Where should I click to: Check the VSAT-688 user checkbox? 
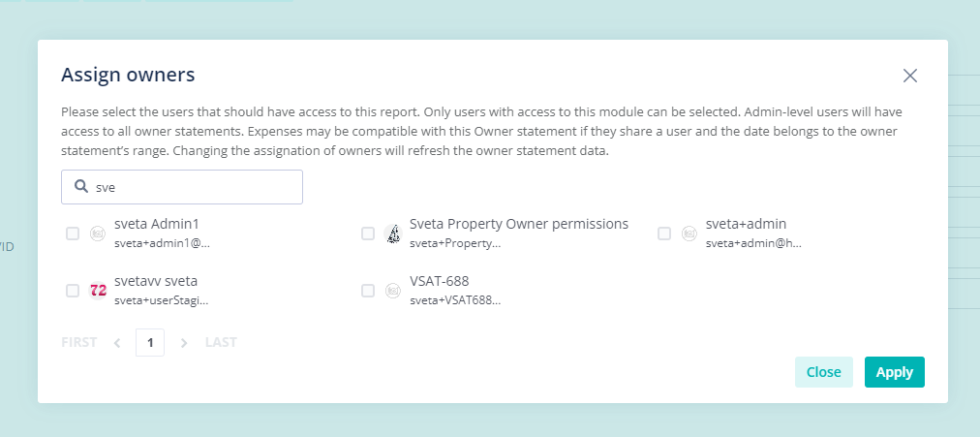coord(368,290)
